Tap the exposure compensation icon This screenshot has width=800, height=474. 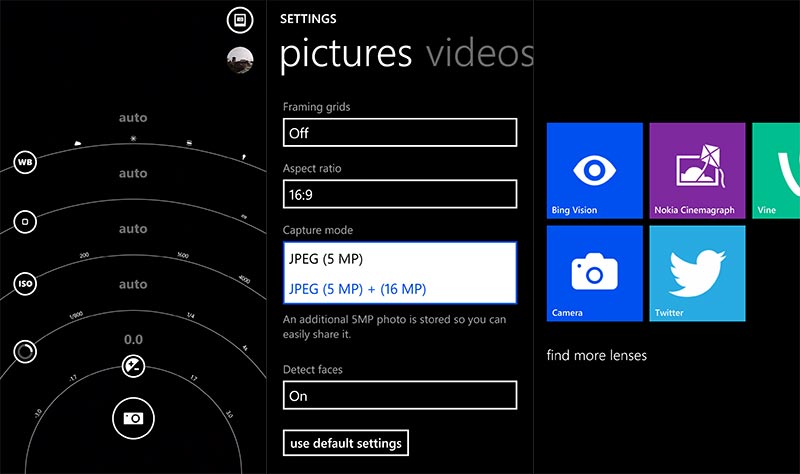132,366
